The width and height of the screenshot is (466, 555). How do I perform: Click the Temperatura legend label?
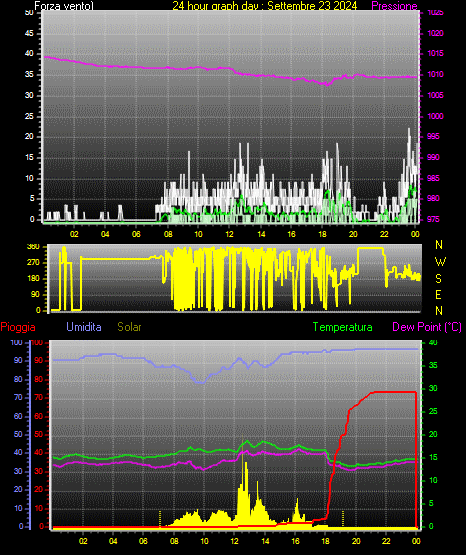(x=343, y=327)
